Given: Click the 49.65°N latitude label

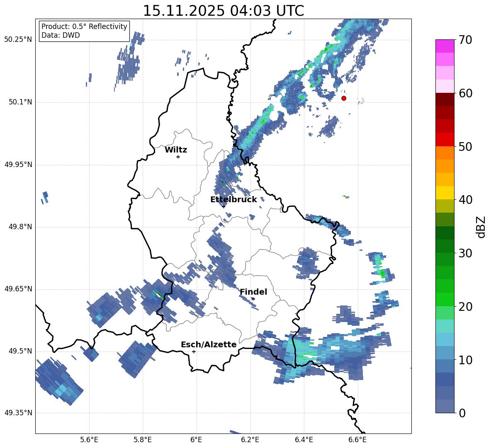Looking at the screenshot, I should (18, 289).
